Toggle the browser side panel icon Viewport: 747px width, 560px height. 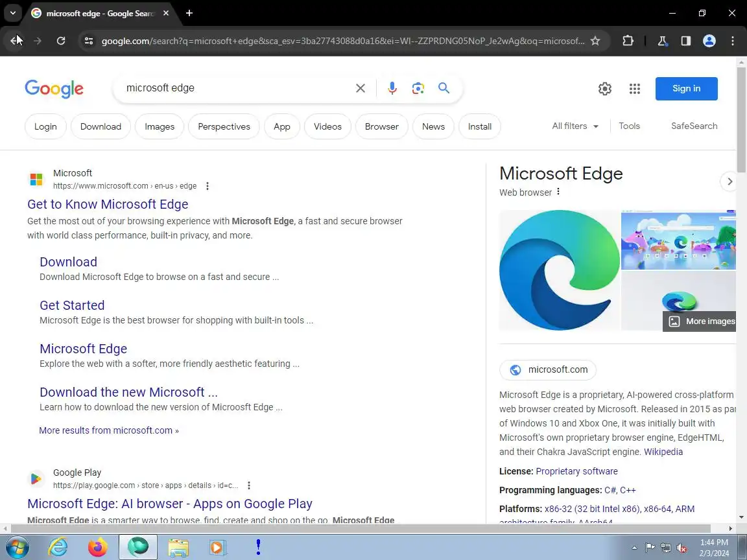point(685,41)
